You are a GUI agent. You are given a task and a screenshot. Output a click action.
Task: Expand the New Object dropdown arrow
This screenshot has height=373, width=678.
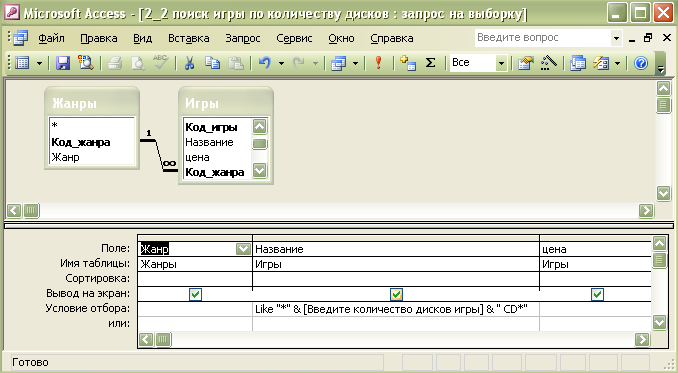(x=617, y=63)
